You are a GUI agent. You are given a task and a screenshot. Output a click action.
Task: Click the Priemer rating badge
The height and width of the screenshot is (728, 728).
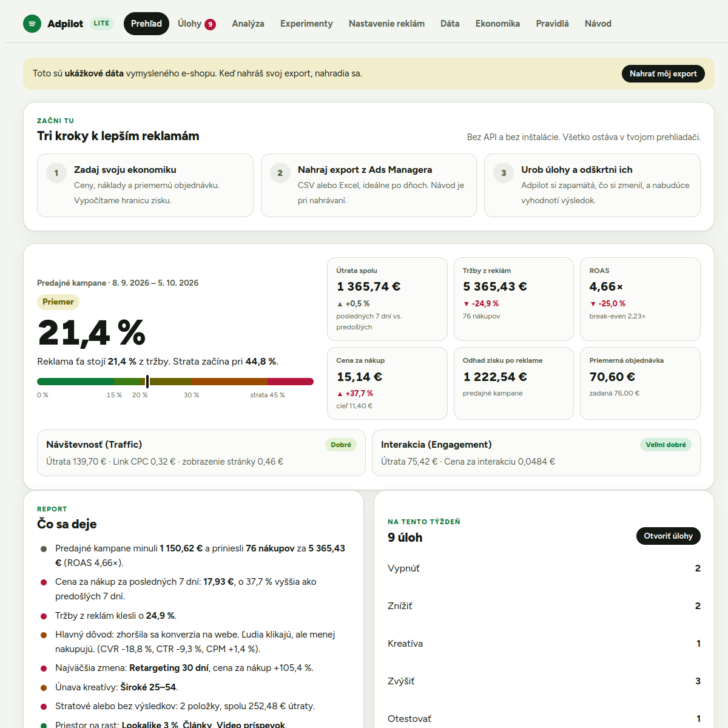pos(58,302)
